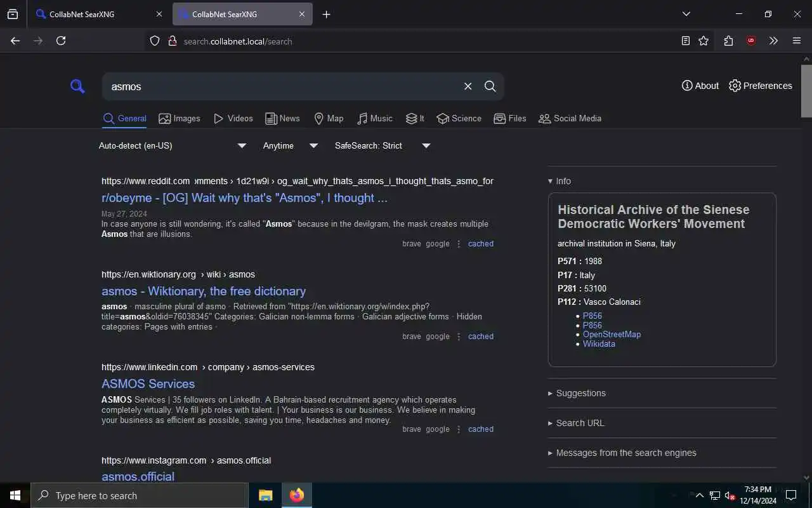Open the Science category tab
The height and width of the screenshot is (508, 812).
click(x=459, y=119)
